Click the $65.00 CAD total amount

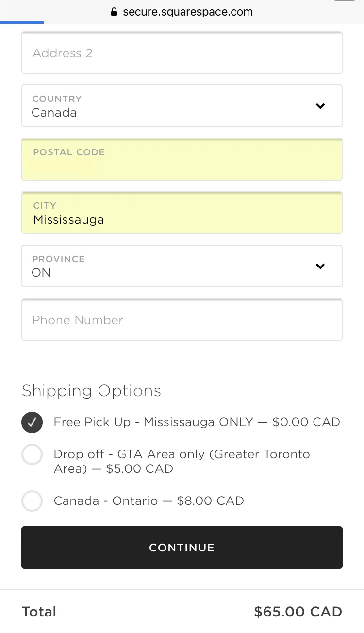298,612
